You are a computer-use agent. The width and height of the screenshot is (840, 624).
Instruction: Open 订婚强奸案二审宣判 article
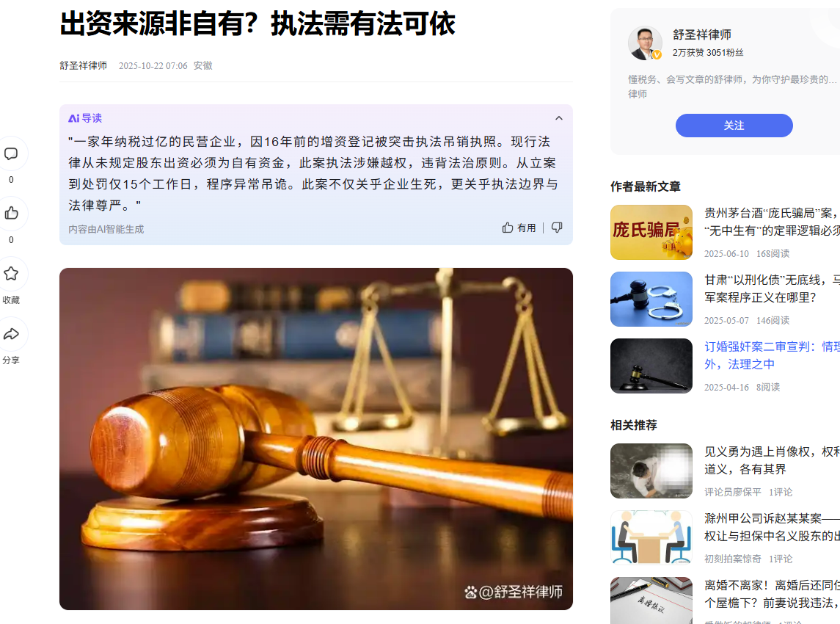point(772,355)
